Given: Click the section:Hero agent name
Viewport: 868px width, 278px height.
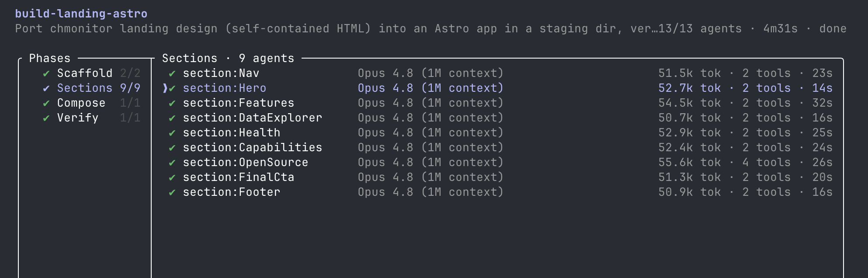Looking at the screenshot, I should 225,88.
